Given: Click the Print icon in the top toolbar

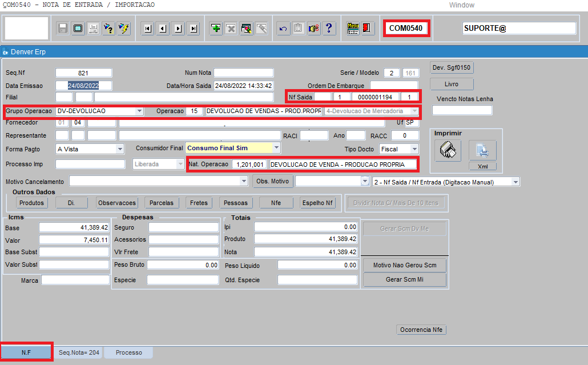Looking at the screenshot, I should point(94,29).
